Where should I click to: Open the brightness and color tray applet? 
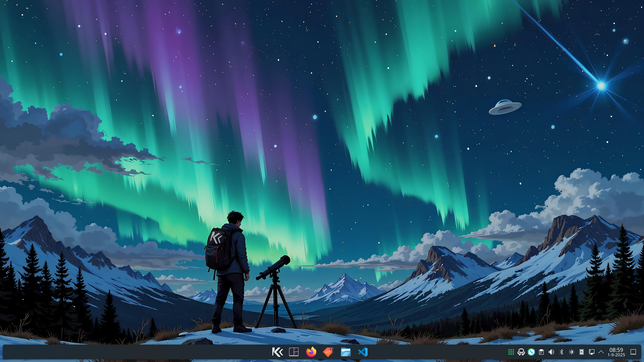[x=571, y=352]
